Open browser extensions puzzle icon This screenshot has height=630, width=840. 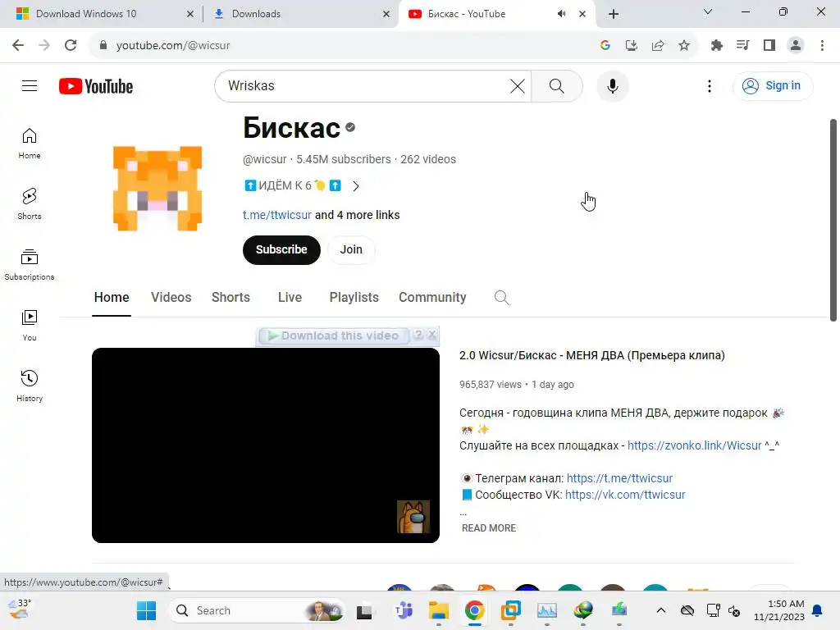click(717, 45)
